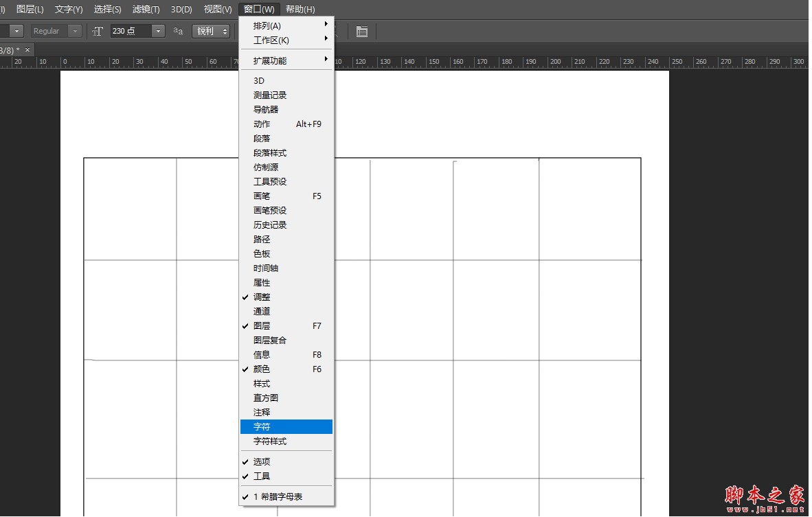This screenshot has width=812, height=517.
Task: Open the font size 230 点 dropdown
Action: point(159,32)
